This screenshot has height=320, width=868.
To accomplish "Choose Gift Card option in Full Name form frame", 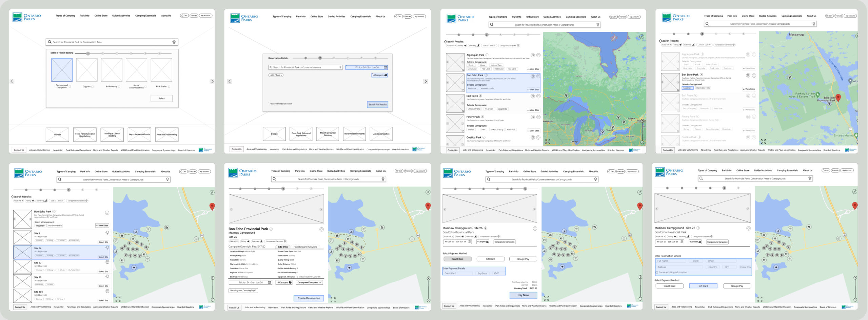I will [703, 286].
